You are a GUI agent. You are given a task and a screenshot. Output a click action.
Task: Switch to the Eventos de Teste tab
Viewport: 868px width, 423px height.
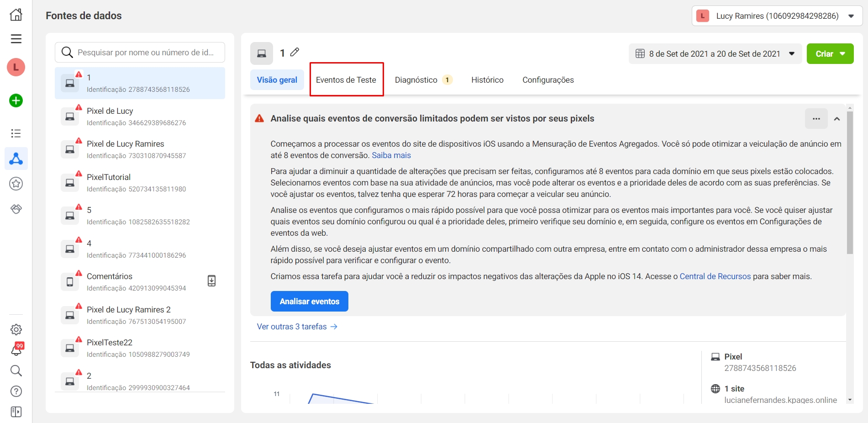pyautogui.click(x=346, y=80)
